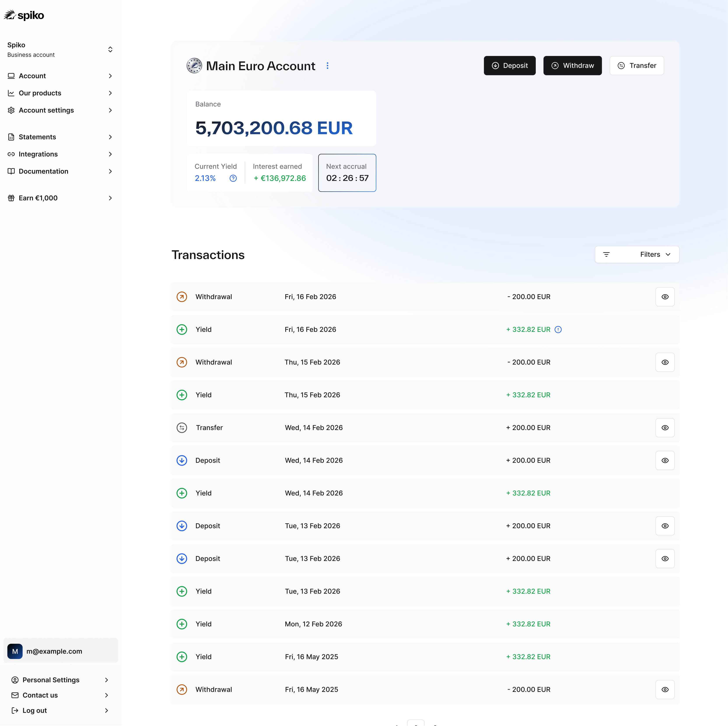Click the Withdraw arrow icon button

tap(555, 65)
